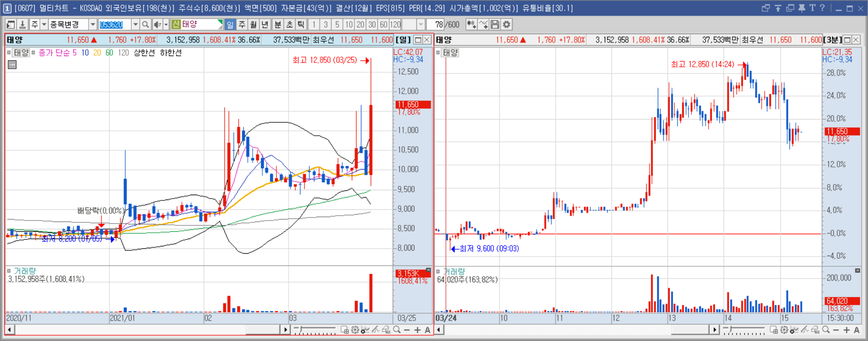Select the 3 interval button
The width and height of the screenshot is (868, 341).
326,24
